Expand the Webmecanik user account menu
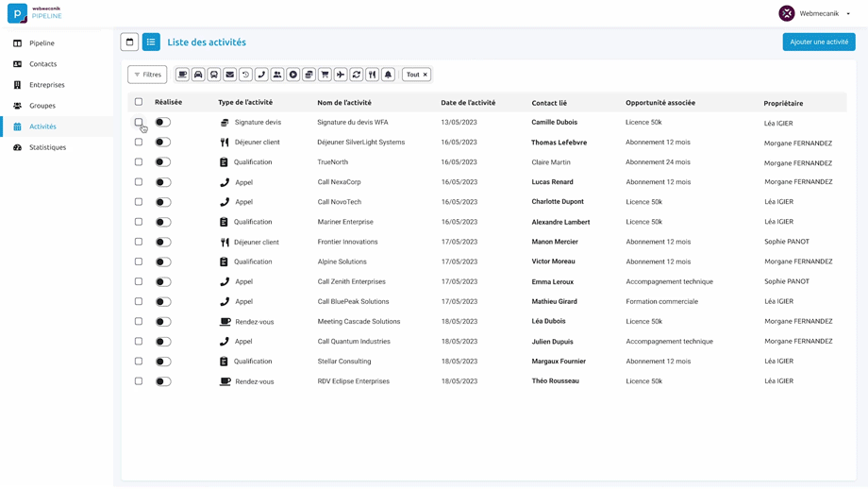Viewport: 868px width, 489px height. pyautogui.click(x=816, y=13)
